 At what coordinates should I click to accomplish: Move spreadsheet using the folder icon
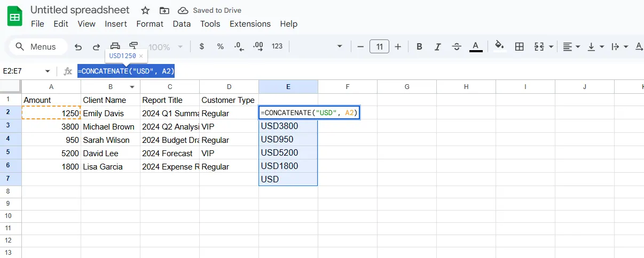[164, 11]
